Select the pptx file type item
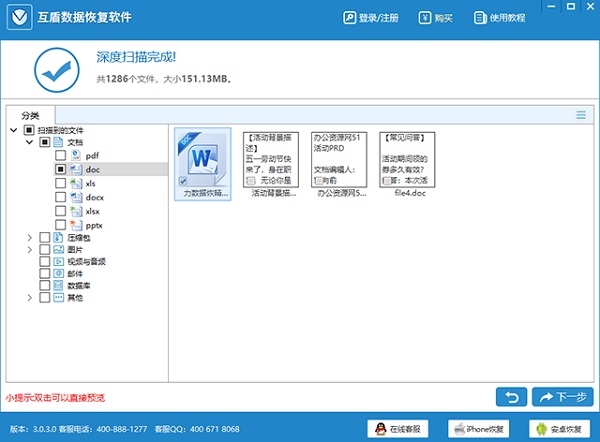The width and height of the screenshot is (600, 442). pos(95,226)
